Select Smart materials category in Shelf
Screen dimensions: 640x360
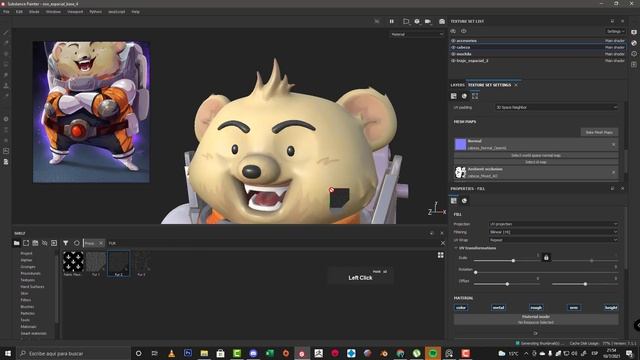click(x=33, y=333)
